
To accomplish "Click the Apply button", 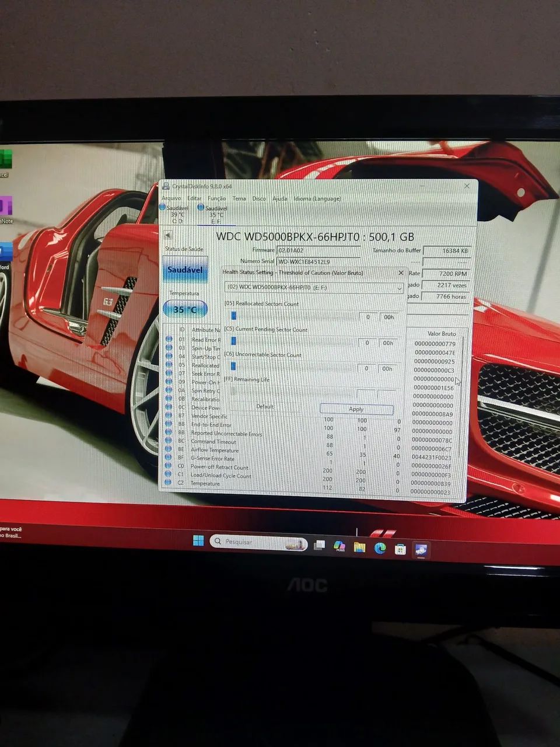I will (x=356, y=409).
